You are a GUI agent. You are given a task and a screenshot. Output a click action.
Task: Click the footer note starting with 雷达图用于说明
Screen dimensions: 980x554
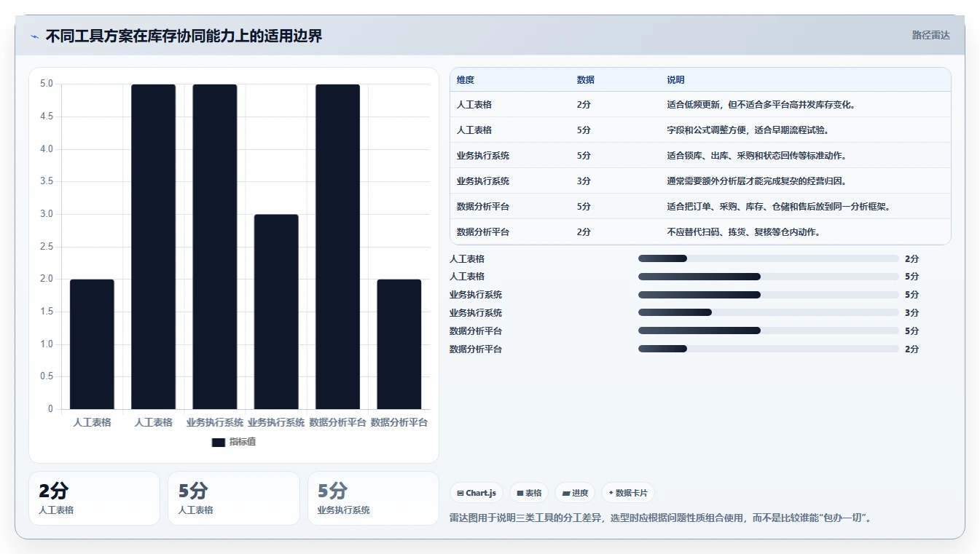point(662,518)
